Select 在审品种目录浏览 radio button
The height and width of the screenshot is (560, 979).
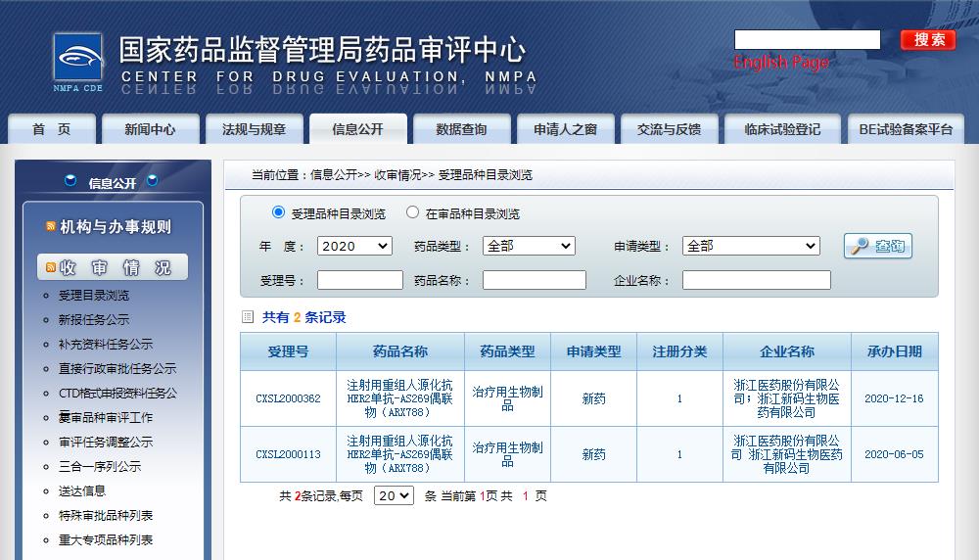coord(412,212)
